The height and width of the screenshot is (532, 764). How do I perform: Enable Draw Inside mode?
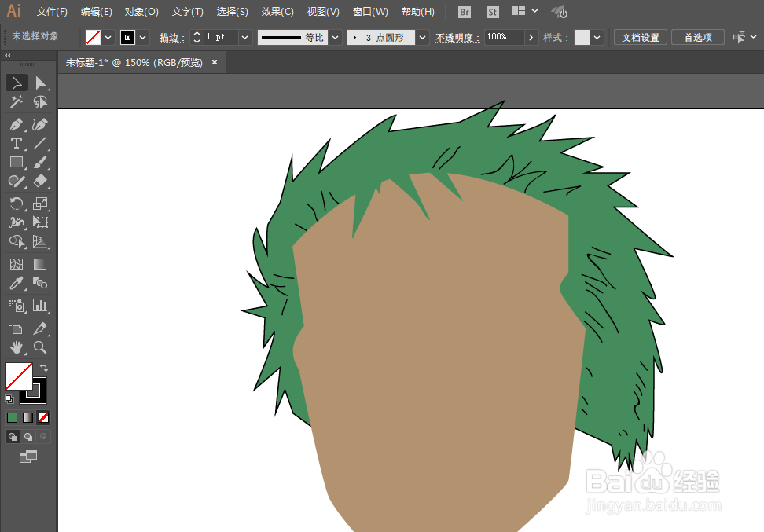43,436
